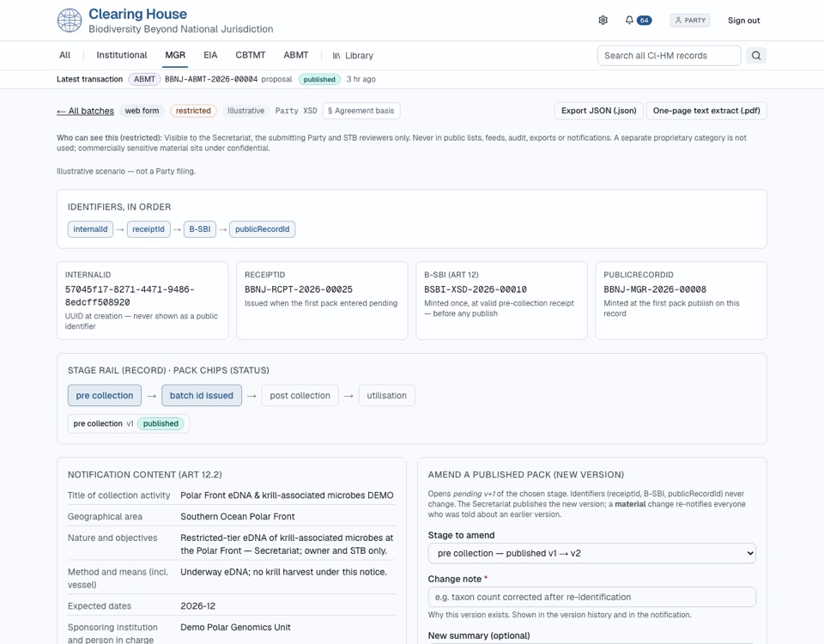Click the ABMT tag in latest transaction
The width and height of the screenshot is (824, 644).
coord(144,79)
